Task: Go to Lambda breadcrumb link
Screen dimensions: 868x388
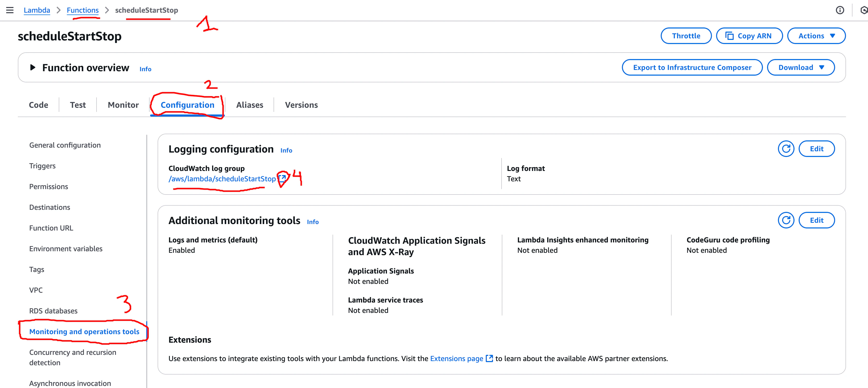Action: [x=37, y=10]
